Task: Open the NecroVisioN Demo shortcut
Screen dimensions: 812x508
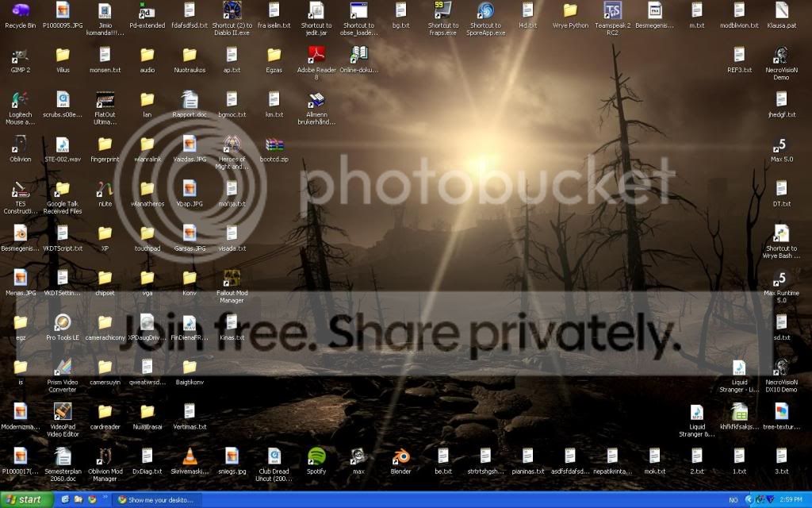Action: pyautogui.click(x=781, y=56)
